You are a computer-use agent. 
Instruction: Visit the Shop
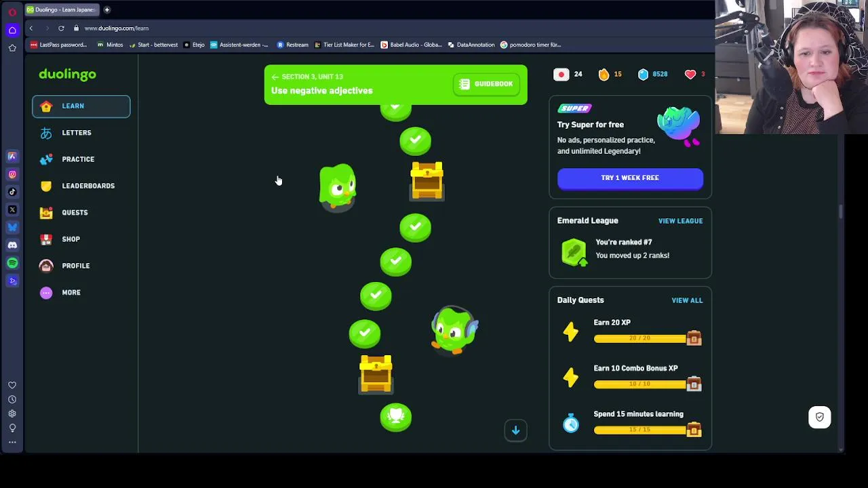click(x=81, y=239)
